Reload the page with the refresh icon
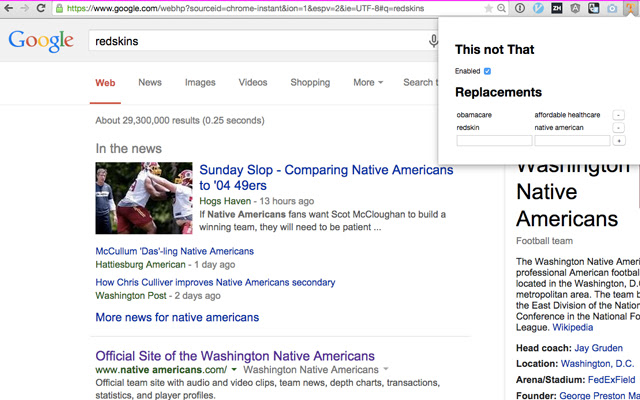Image resolution: width=640 pixels, height=400 pixels. tap(41, 8)
